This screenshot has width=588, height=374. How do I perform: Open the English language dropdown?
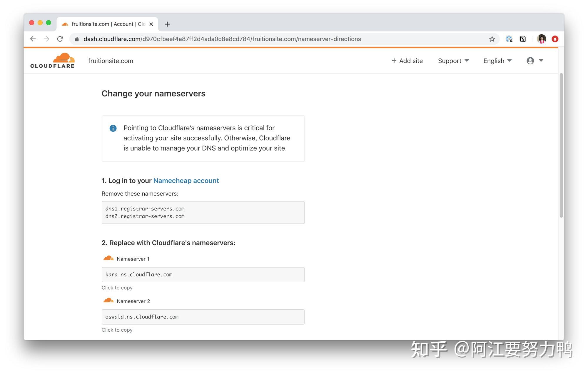click(497, 61)
